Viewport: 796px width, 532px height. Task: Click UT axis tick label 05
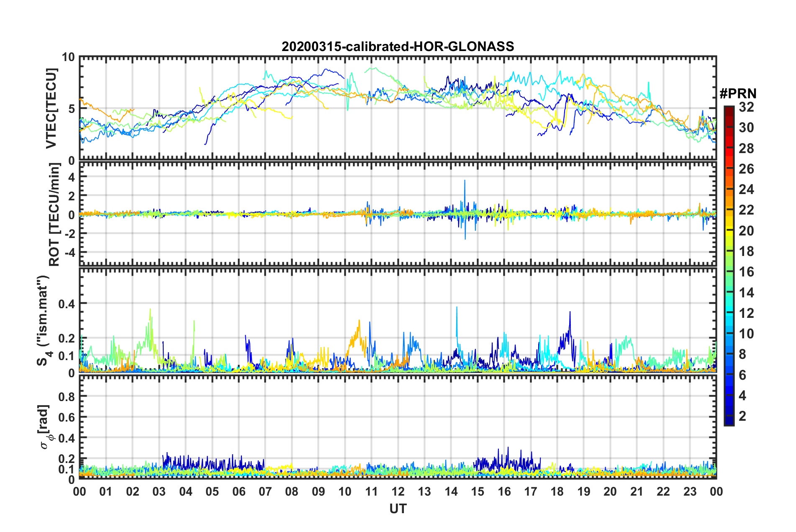[212, 491]
